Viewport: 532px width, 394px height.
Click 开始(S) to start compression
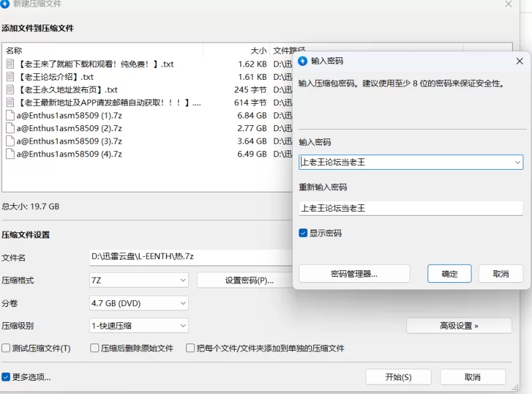pos(398,377)
